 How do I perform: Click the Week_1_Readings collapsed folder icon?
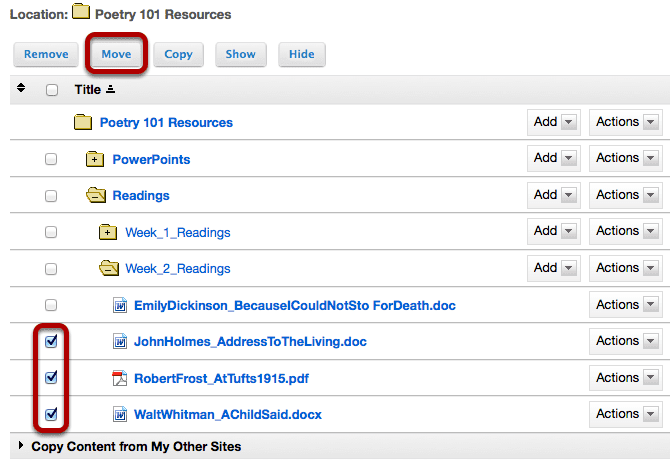[x=108, y=232]
